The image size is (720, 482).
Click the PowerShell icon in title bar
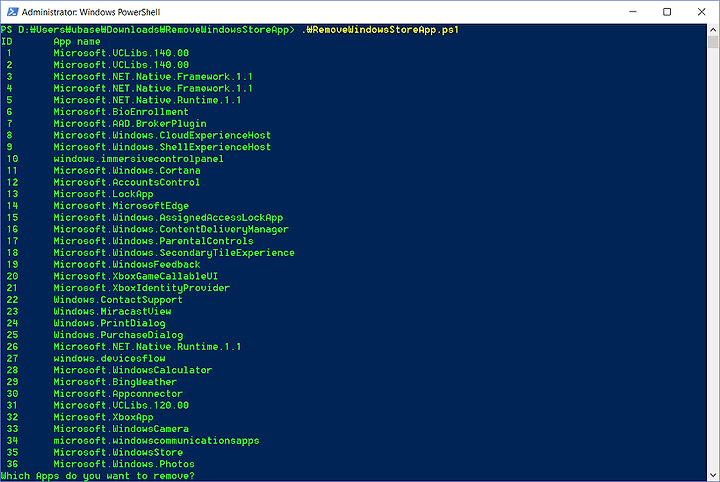click(12, 12)
